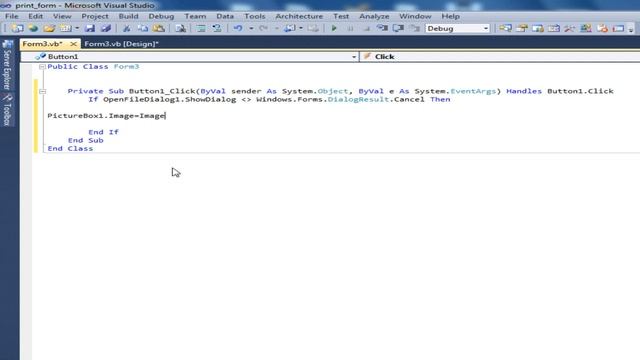
Task: Click the Step Into debug icon
Action: [x=382, y=29]
